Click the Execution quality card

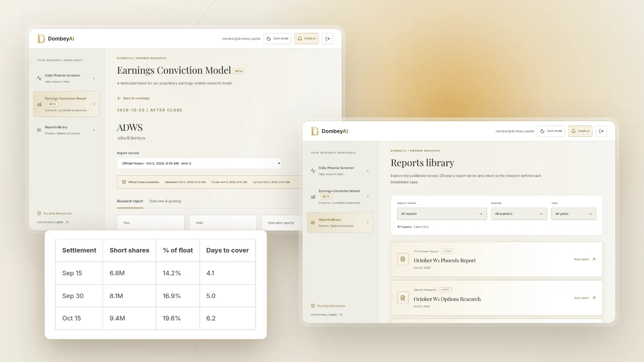click(x=282, y=222)
